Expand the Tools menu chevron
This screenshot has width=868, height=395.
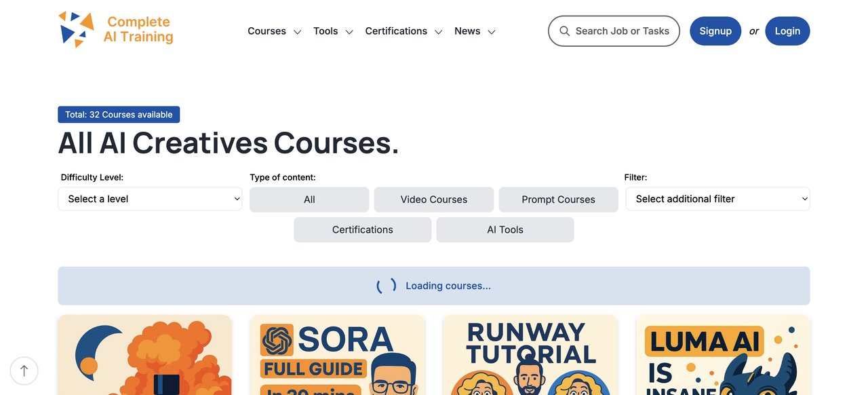349,32
